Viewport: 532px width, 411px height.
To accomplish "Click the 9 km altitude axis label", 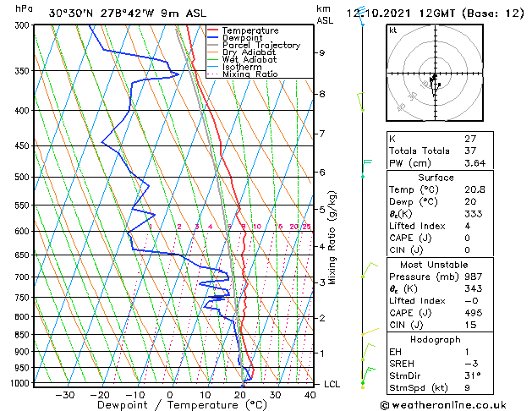I will 321,53.
